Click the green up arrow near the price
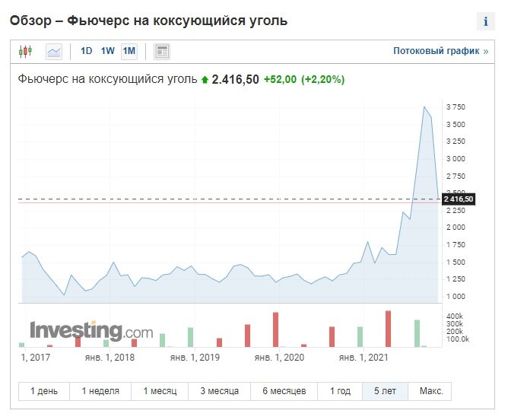The width and height of the screenshot is (508, 420). pyautogui.click(x=205, y=80)
